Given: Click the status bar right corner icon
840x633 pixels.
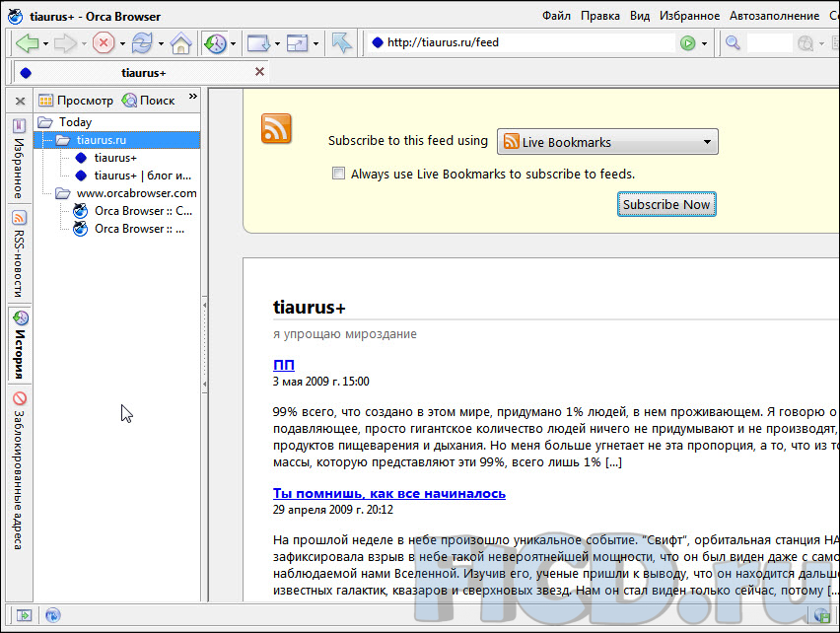Looking at the screenshot, I should pos(822,615).
